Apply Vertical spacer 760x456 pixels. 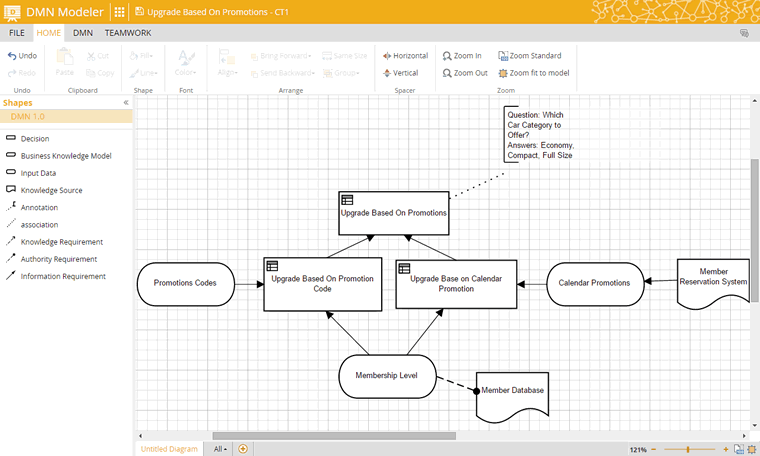click(400, 73)
